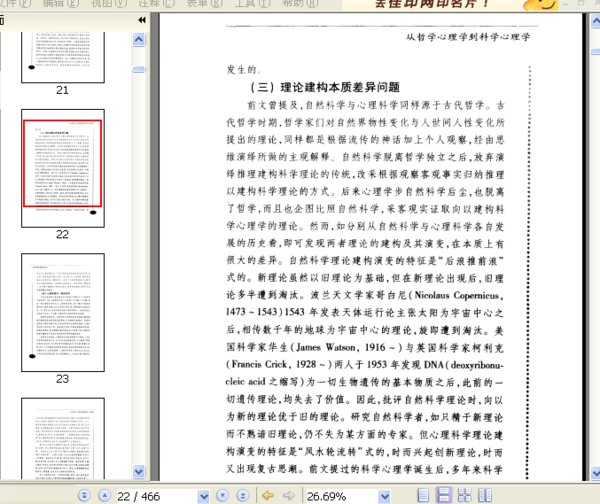
Task: Click the document scrollbar up arrow
Action: 596,21
